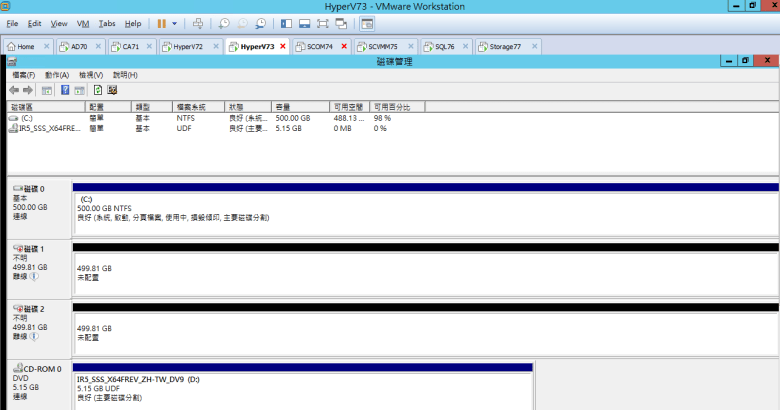780x410 pixels.
Task: Click the help icon in Disk Management toolbar
Action: pyautogui.click(x=65, y=90)
